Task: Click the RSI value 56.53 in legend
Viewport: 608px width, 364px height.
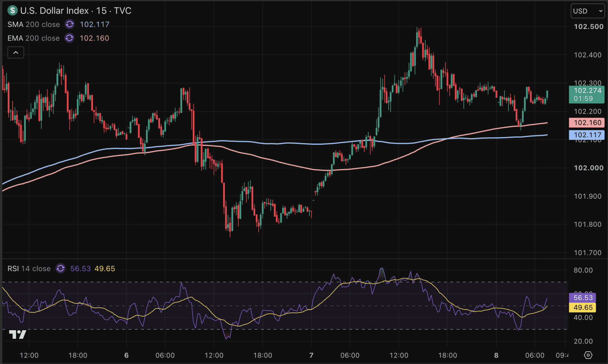Action: point(80,269)
